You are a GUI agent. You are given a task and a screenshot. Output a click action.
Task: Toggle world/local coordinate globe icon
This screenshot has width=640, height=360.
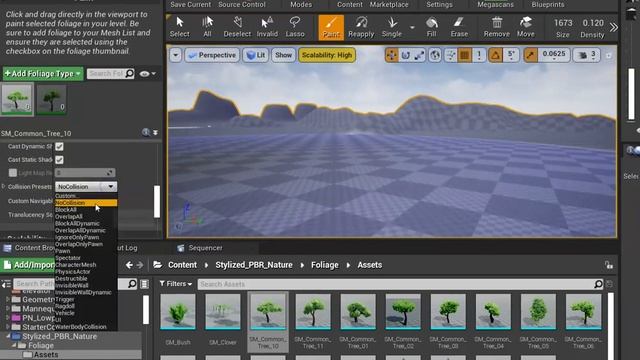click(435, 55)
